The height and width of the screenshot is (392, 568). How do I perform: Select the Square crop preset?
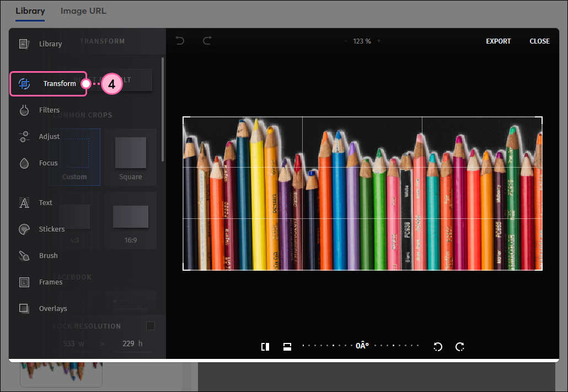tap(130, 157)
